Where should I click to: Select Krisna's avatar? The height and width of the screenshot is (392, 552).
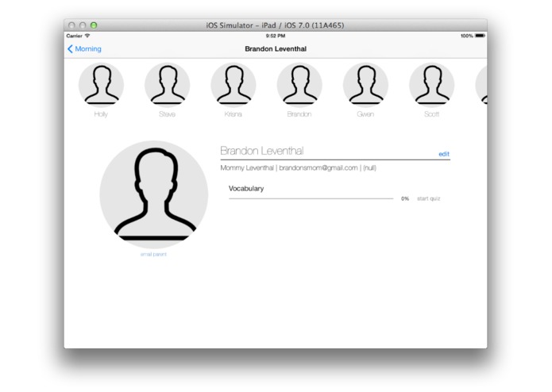pos(234,85)
